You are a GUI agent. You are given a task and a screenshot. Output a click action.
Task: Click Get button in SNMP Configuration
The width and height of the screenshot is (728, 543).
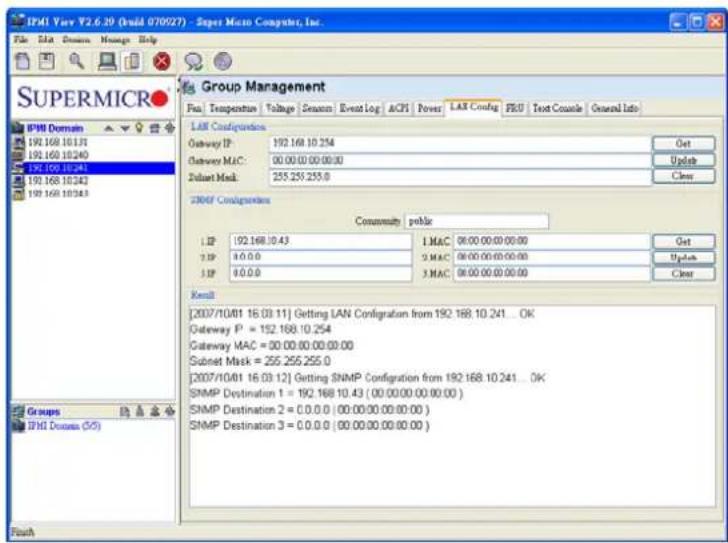[683, 242]
